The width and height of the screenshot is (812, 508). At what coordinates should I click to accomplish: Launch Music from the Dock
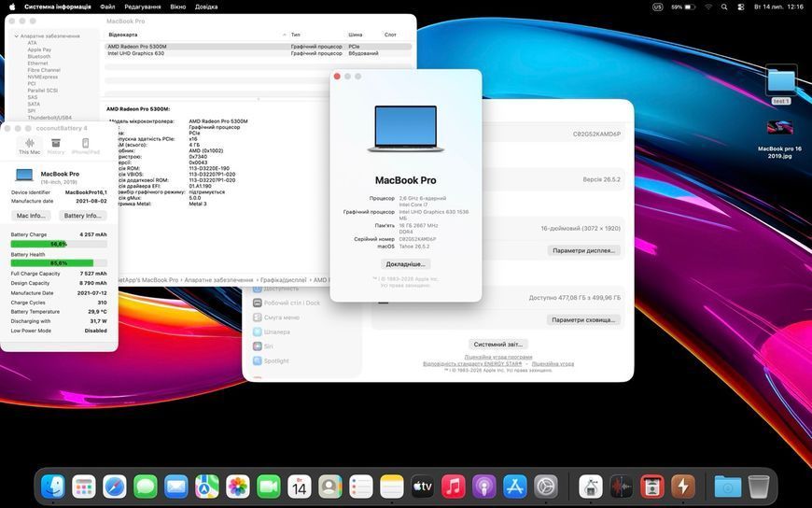click(453, 487)
